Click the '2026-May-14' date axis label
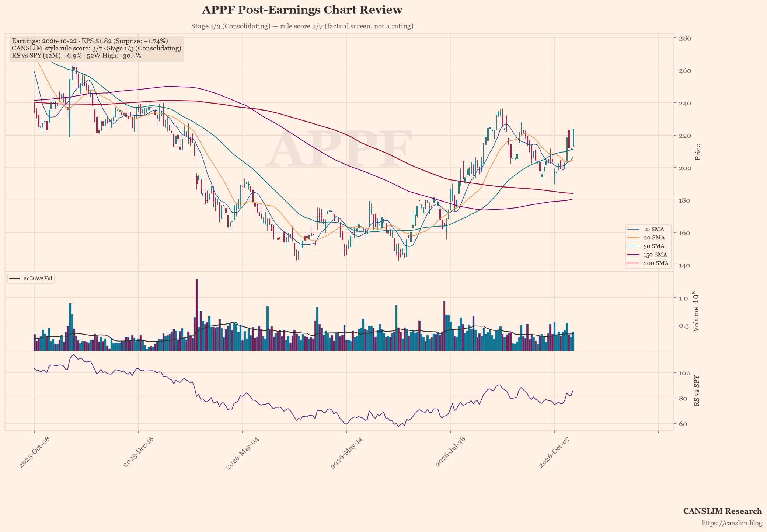The image size is (767, 532). (347, 453)
